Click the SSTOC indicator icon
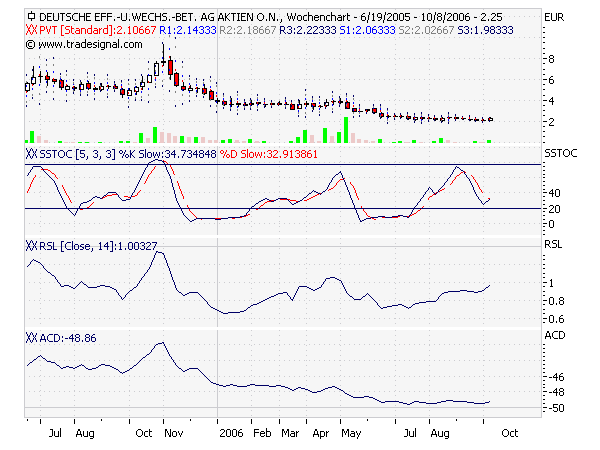Viewport: 600px width, 450px height. click(32, 154)
